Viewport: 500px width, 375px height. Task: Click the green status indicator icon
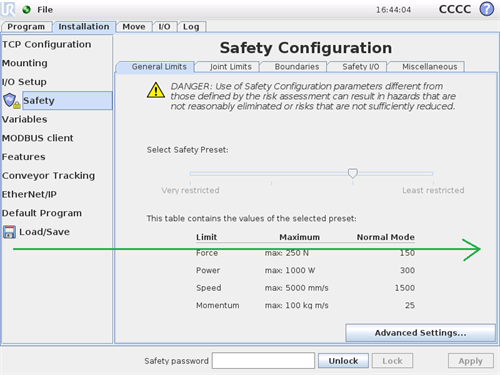(26, 10)
